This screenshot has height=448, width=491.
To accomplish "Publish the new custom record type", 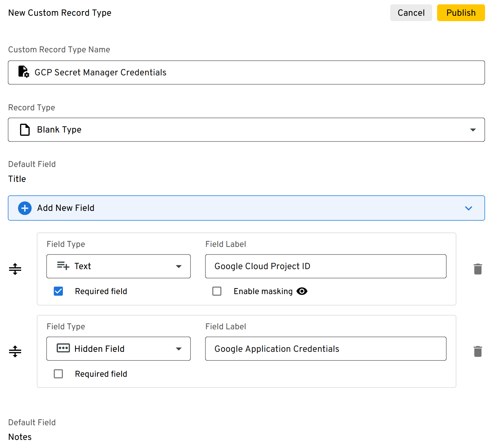I will pyautogui.click(x=461, y=12).
